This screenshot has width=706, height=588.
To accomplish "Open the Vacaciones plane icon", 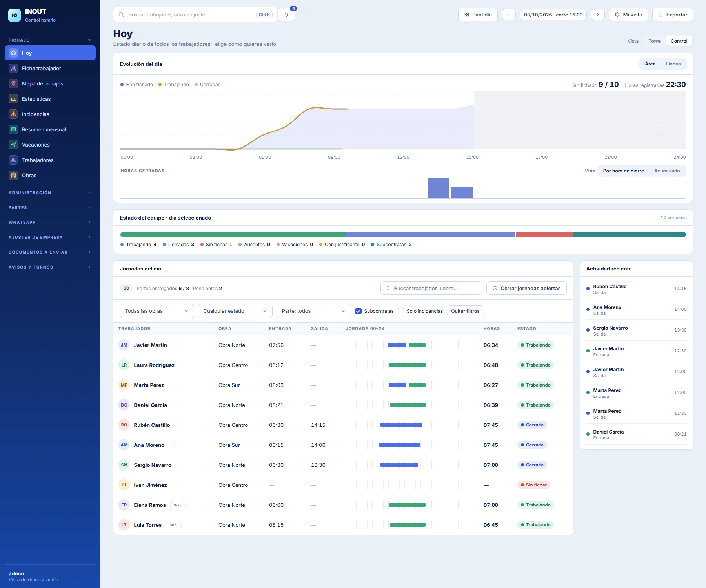I will [x=13, y=145].
